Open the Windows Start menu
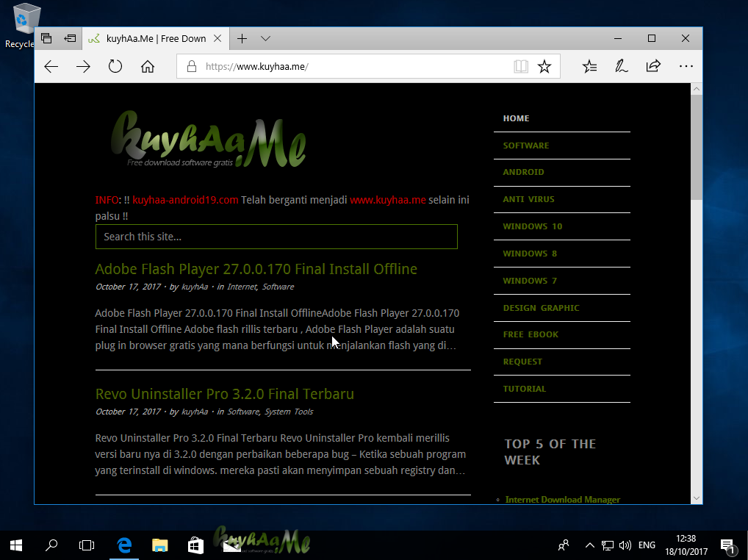Screen dimensions: 748x560 pos(15,545)
